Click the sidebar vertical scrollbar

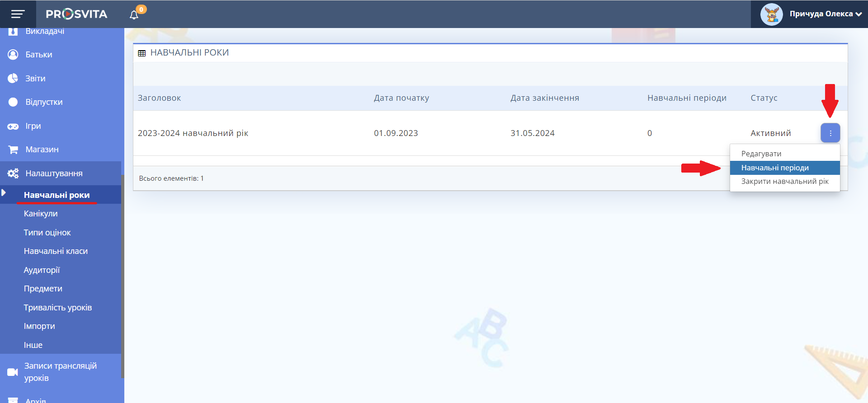click(x=123, y=276)
